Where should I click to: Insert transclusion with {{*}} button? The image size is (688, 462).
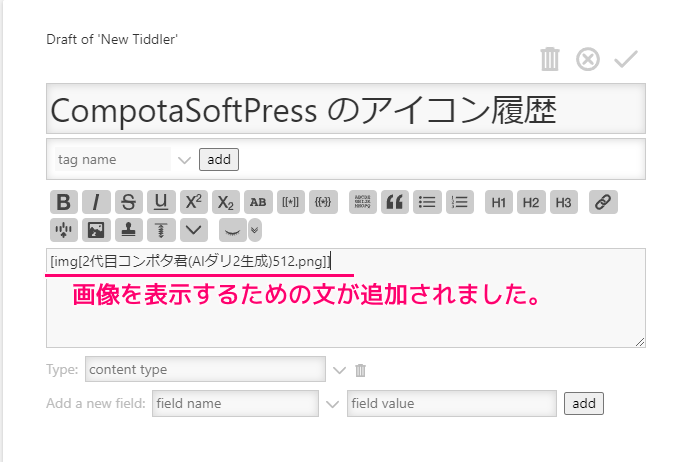[x=323, y=202]
